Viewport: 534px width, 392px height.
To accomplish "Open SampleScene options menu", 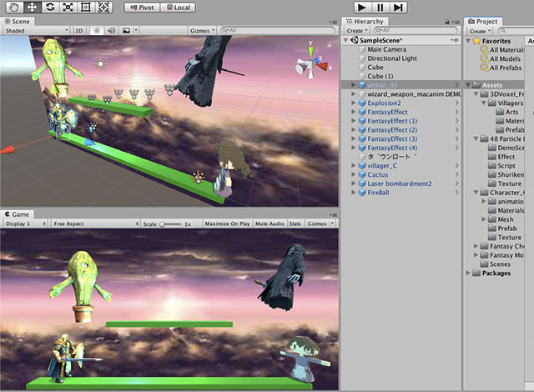I will point(454,40).
